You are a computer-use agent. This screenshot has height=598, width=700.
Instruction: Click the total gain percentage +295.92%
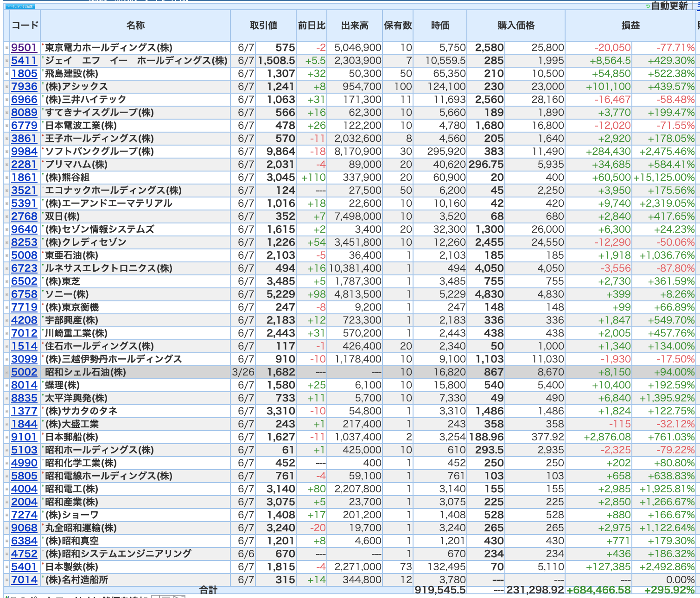click(x=669, y=590)
